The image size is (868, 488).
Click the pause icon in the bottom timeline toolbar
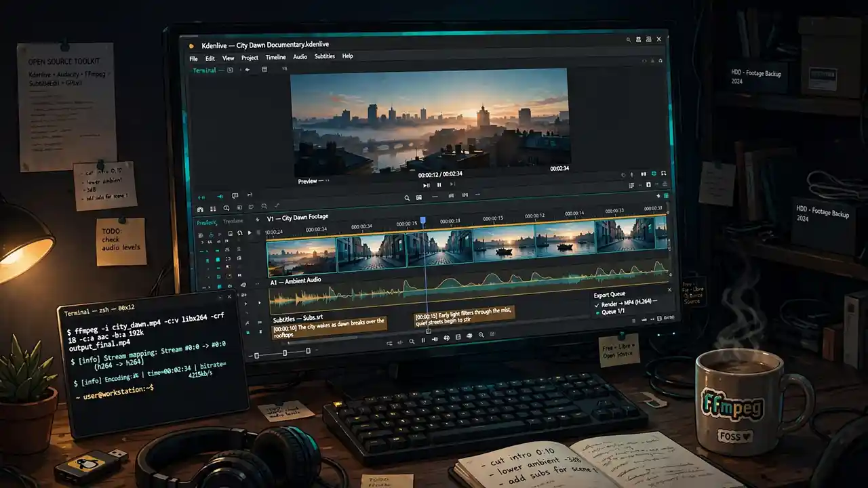[x=423, y=340]
